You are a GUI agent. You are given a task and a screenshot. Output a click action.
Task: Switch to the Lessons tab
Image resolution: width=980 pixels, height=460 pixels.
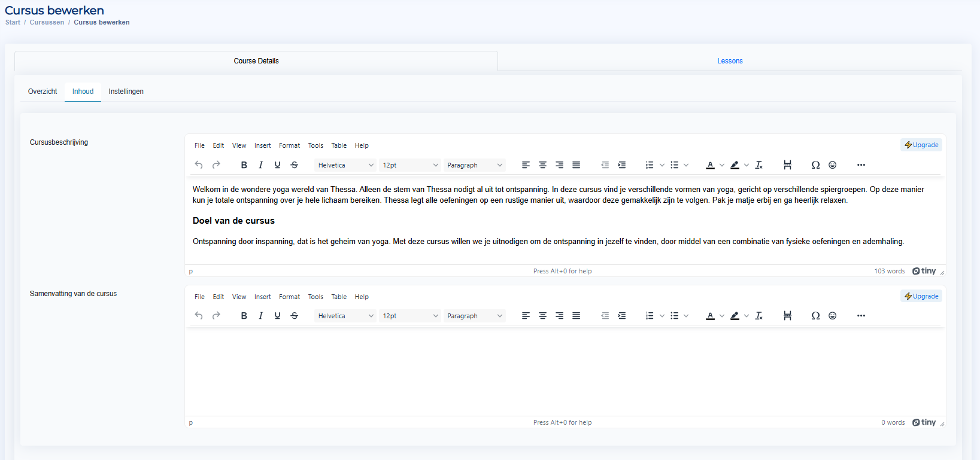coord(730,61)
